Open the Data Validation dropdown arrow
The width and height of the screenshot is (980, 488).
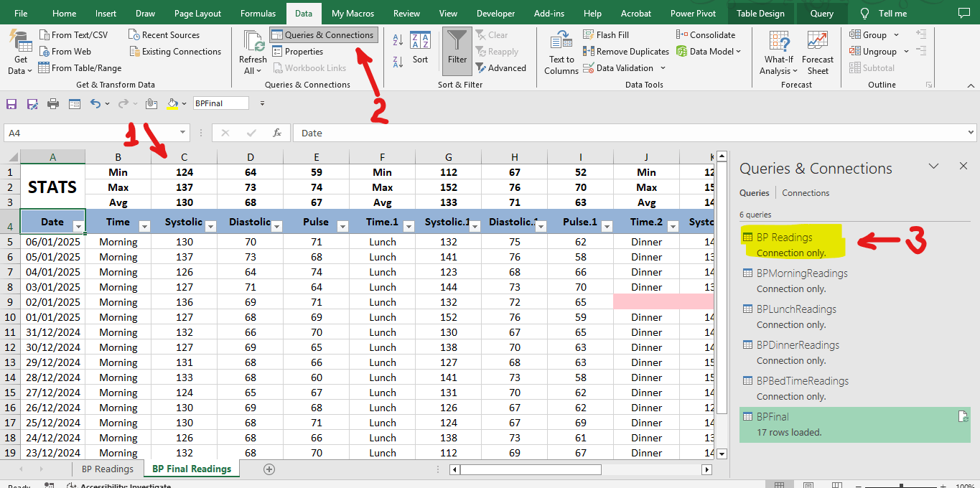click(663, 67)
